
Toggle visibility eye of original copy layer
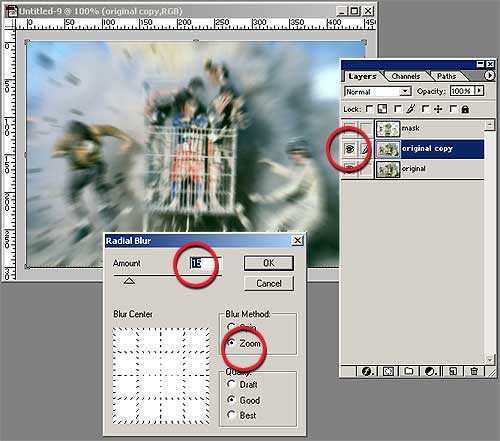[x=350, y=149]
